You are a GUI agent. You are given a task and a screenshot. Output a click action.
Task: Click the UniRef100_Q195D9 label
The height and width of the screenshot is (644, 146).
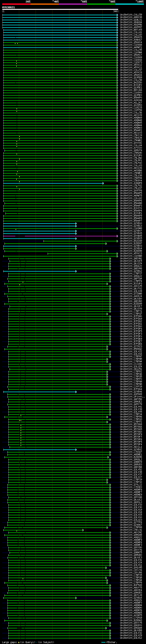tap(131, 78)
